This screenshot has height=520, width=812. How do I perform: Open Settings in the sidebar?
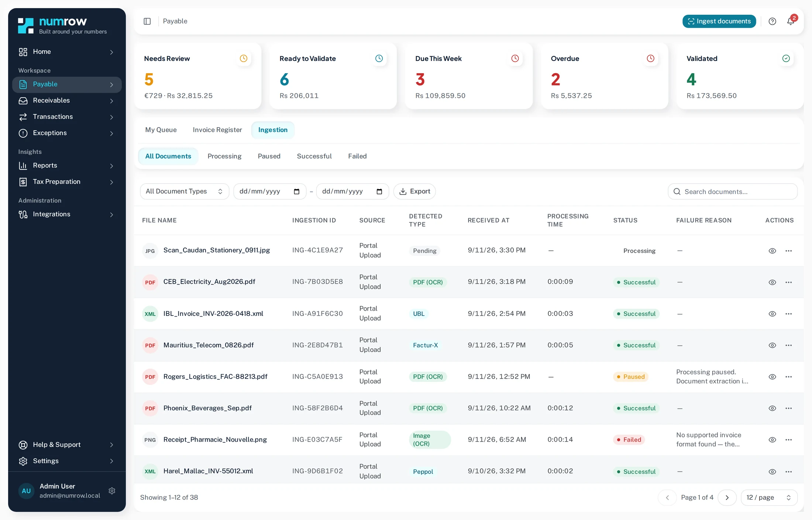[x=67, y=461]
